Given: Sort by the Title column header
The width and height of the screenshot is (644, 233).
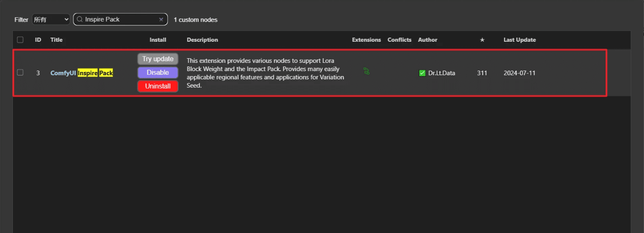Looking at the screenshot, I should point(56,40).
